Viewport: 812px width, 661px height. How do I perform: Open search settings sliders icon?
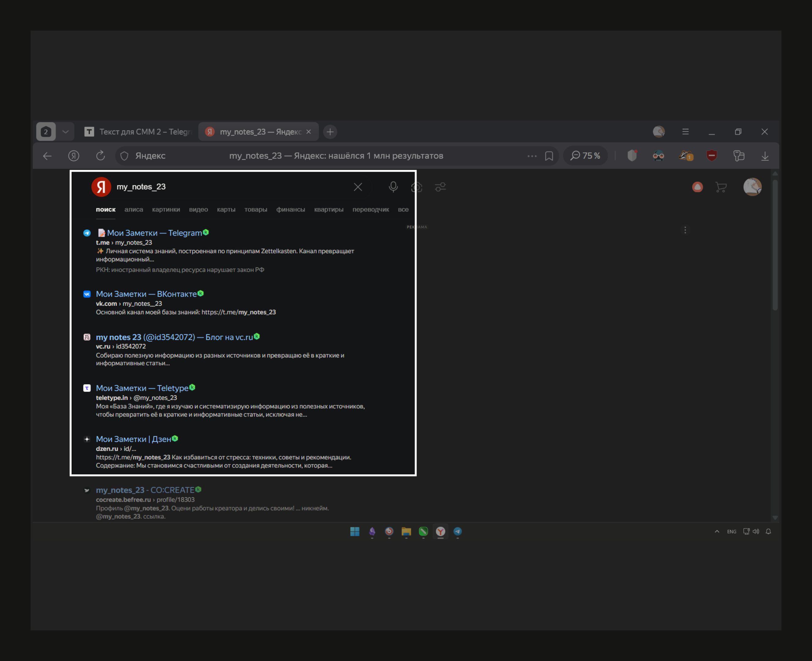[x=440, y=187]
